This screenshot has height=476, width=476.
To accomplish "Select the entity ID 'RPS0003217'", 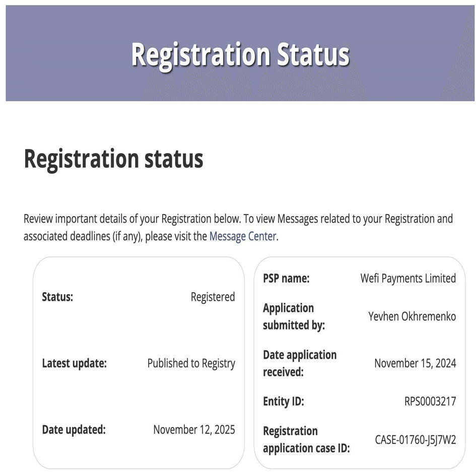I will [x=430, y=401].
